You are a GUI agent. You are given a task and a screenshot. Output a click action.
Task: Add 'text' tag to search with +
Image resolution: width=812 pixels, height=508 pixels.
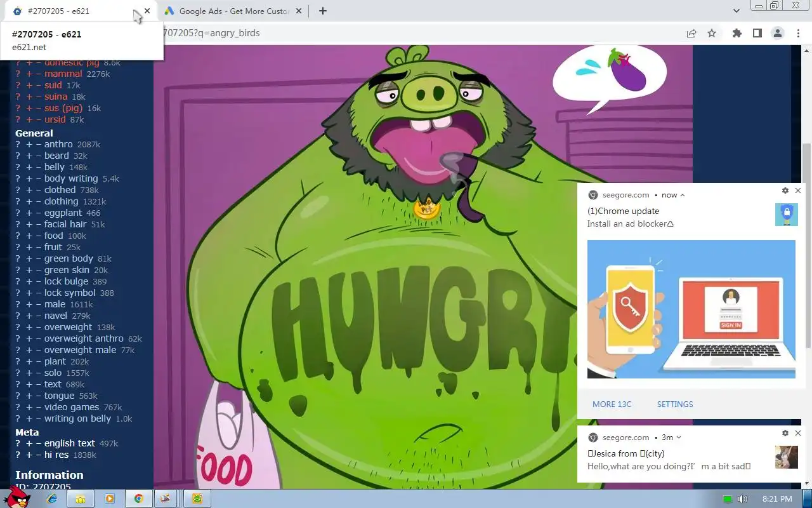click(29, 384)
